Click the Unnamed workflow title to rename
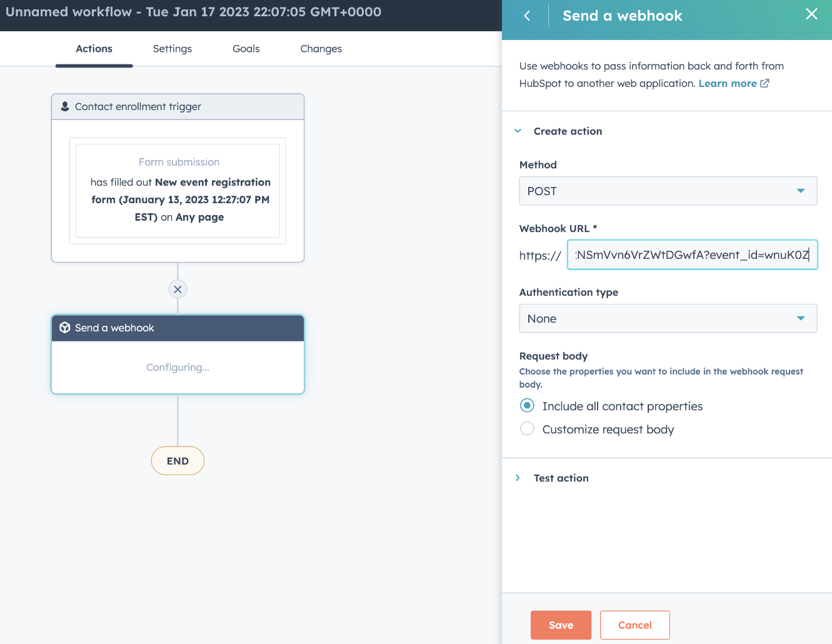Viewport: 832px width, 644px height. [x=193, y=12]
